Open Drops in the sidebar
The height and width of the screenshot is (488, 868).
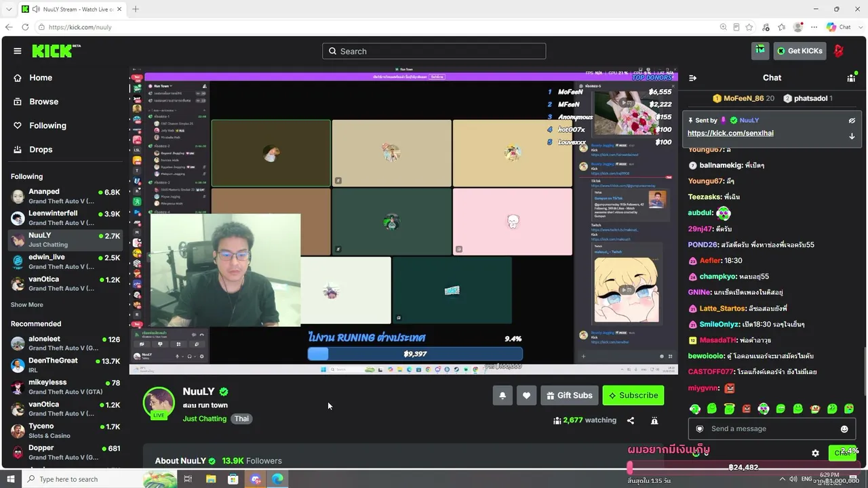(41, 149)
